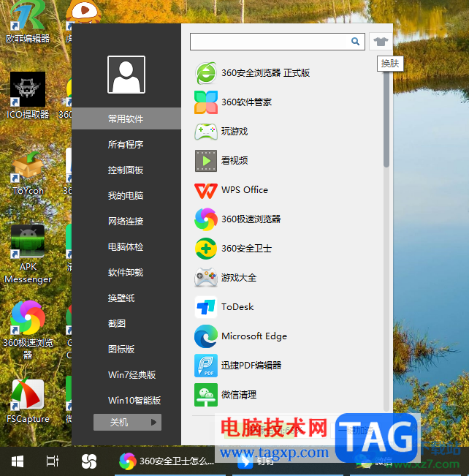Open 所有程序 menu entry
Screen dimensions: 469x476
coord(126,145)
